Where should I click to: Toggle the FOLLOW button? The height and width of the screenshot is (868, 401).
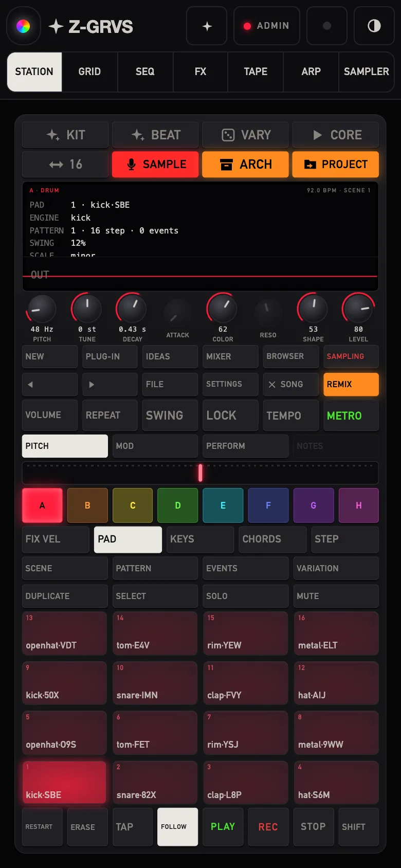coord(177,827)
